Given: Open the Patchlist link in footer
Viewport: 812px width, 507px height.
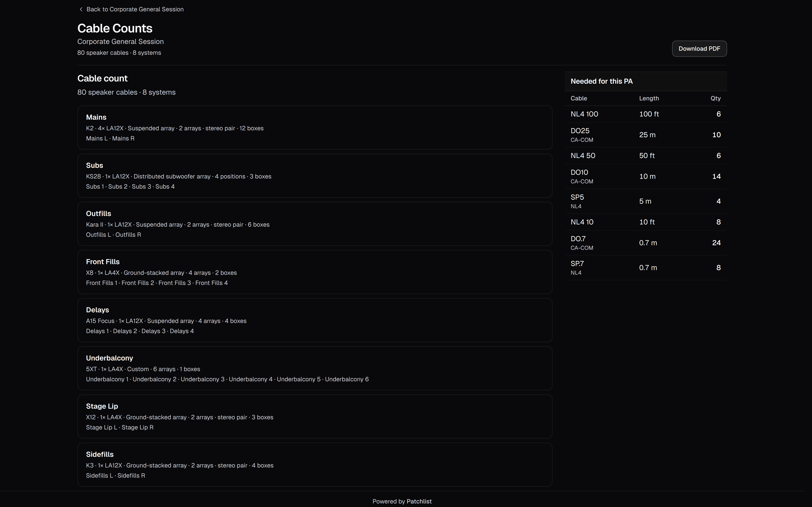Looking at the screenshot, I should point(419,501).
